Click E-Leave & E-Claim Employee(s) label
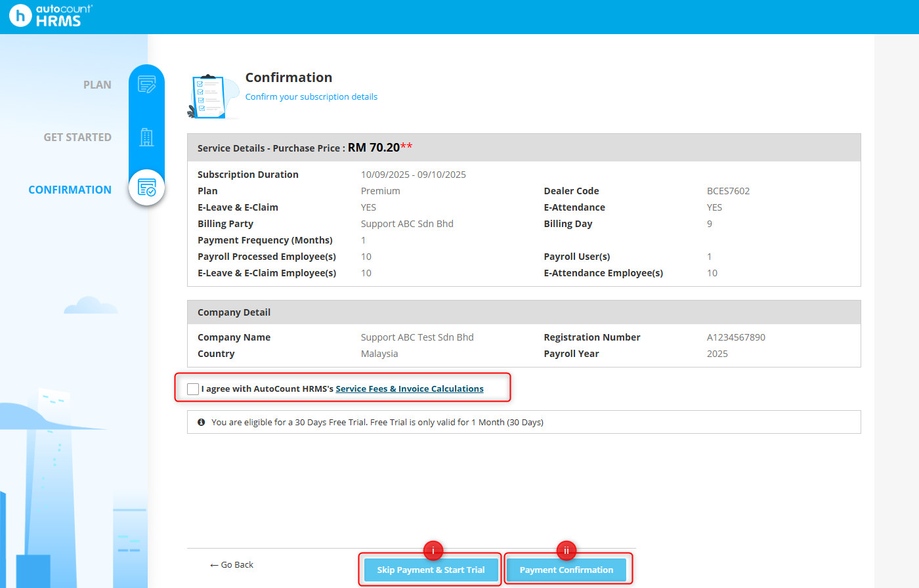Viewport: 919px width, 588px height. point(267,273)
